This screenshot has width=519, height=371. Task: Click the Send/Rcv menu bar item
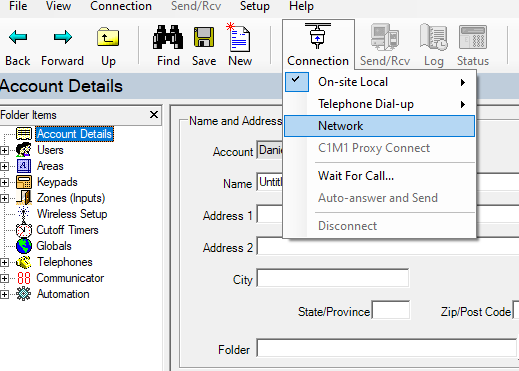[x=196, y=6]
